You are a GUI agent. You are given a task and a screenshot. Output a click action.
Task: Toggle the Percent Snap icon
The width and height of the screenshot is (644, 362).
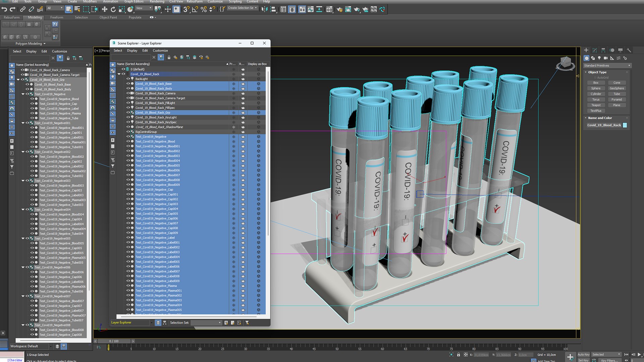point(203,9)
